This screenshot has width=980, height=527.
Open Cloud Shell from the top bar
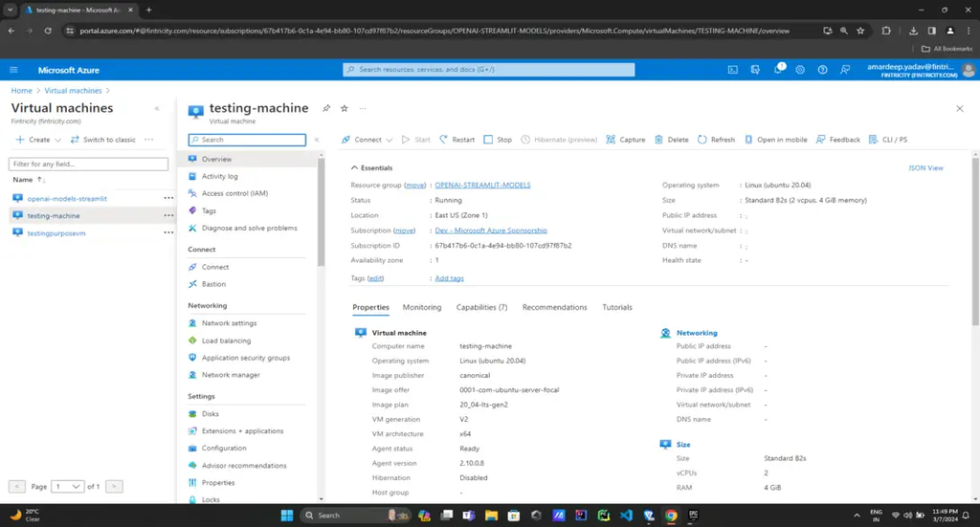click(x=732, y=70)
